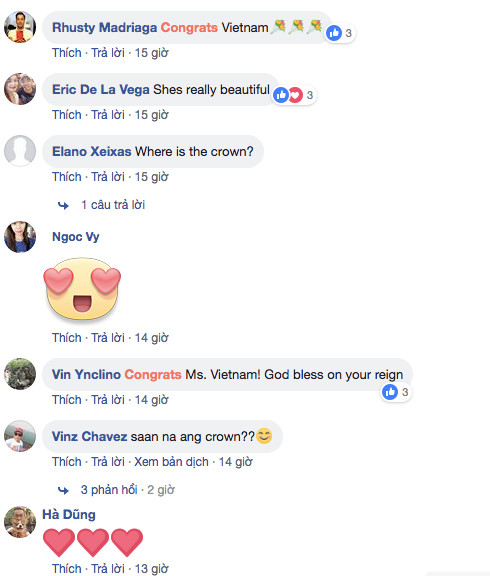Click the reply arrow icon under Vinz Chavez
The width and height of the screenshot is (490, 576).
[63, 490]
